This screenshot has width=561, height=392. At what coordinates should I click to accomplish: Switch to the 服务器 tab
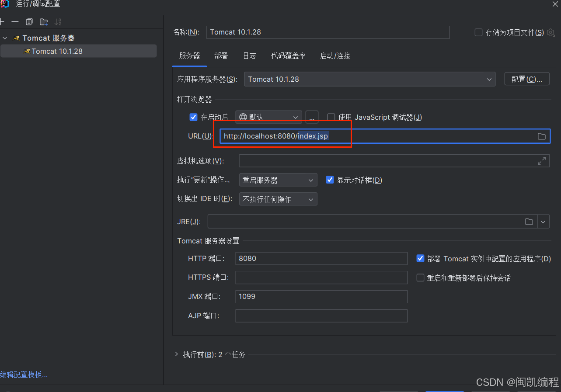point(189,56)
